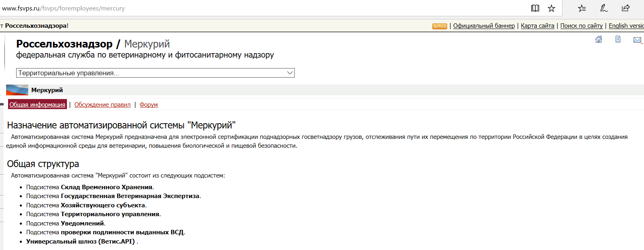Open the Reading view book icon
The width and height of the screenshot is (644, 250).
tap(535, 8)
